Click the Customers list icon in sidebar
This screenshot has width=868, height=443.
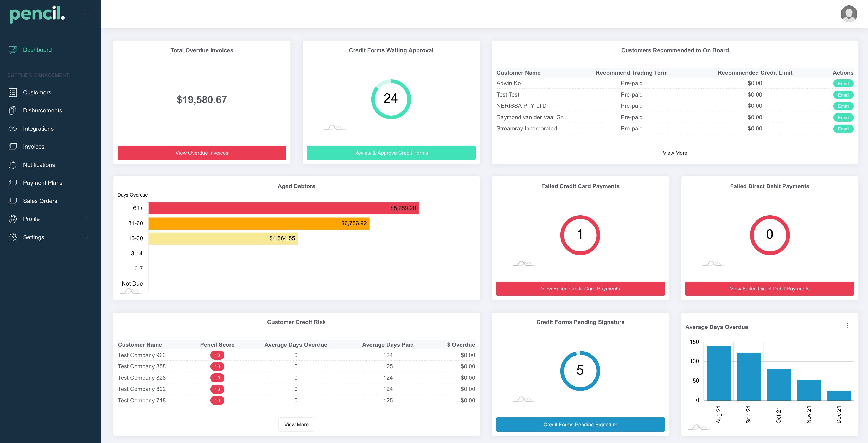[x=13, y=92]
